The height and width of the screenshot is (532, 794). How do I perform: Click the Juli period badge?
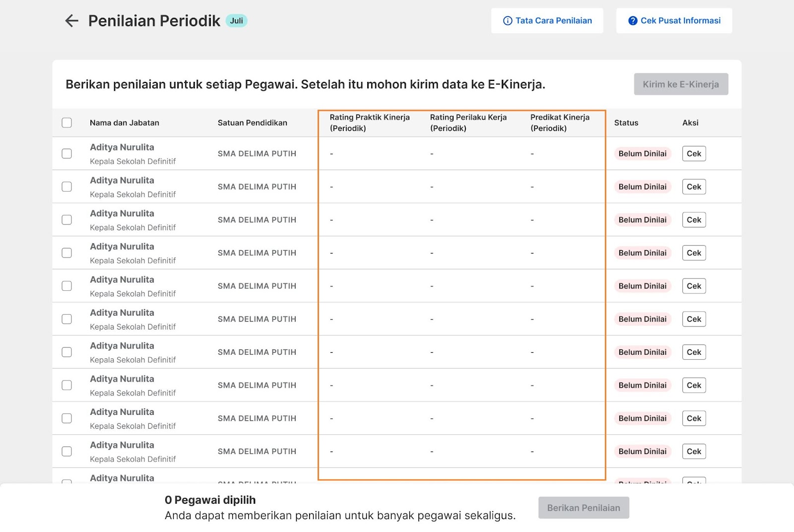click(237, 21)
